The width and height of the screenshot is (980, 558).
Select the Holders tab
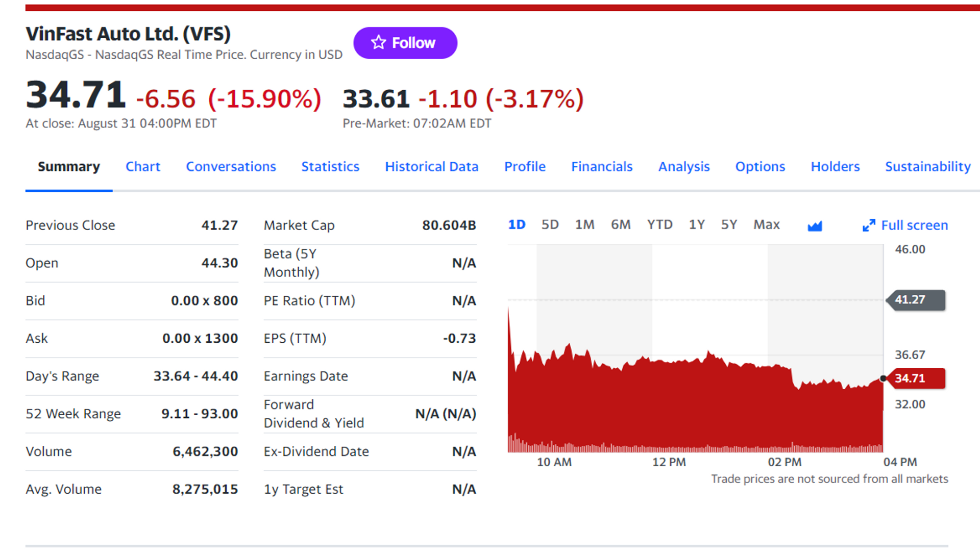(835, 166)
